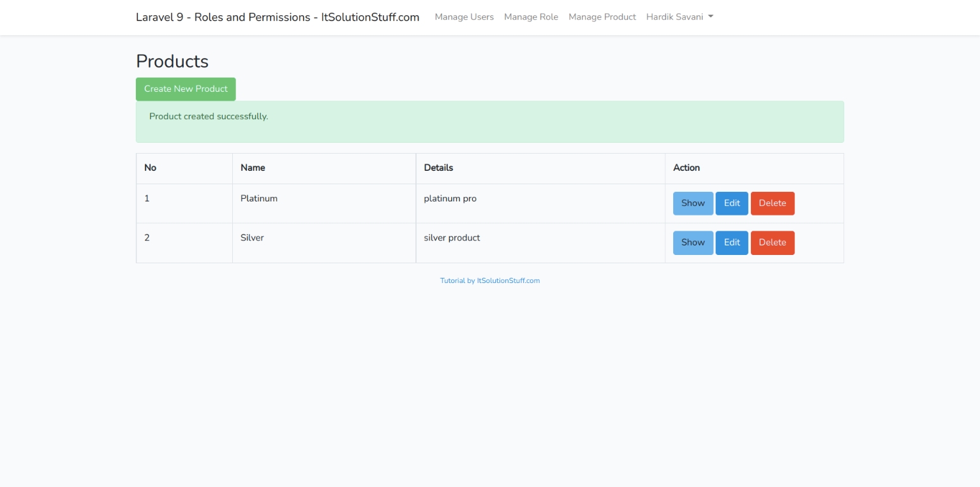
Task: Click the Details column header
Action: (x=438, y=168)
